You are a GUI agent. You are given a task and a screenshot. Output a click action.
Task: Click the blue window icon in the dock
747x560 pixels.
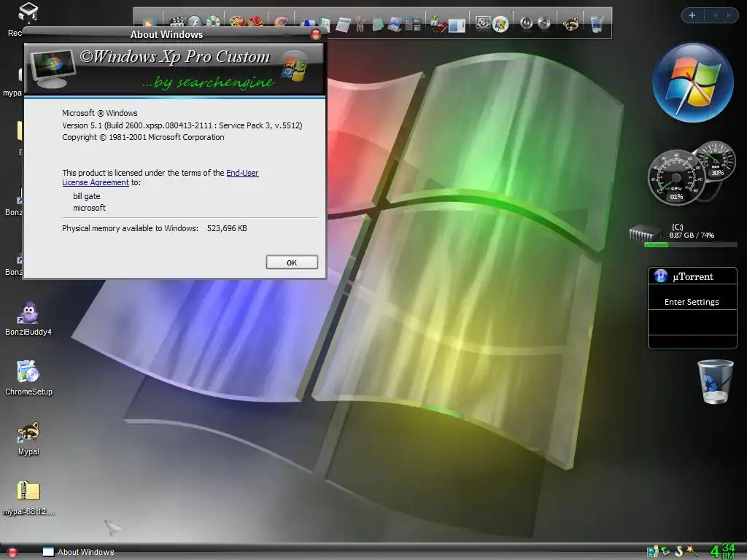click(457, 26)
